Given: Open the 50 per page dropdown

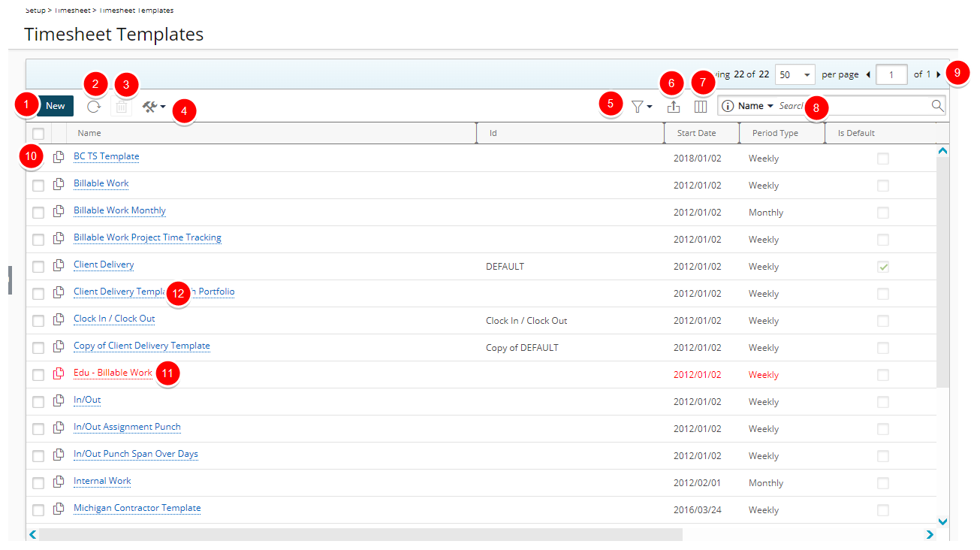Looking at the screenshot, I should coord(795,74).
